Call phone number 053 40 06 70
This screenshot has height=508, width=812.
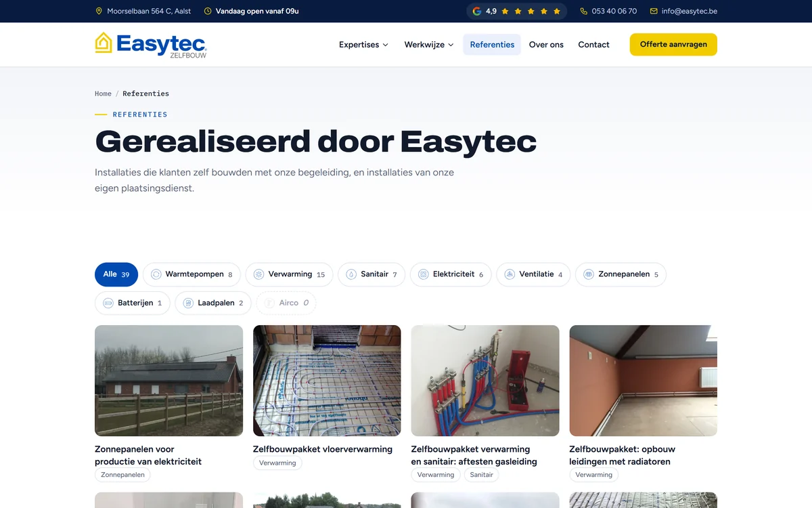[x=614, y=11]
